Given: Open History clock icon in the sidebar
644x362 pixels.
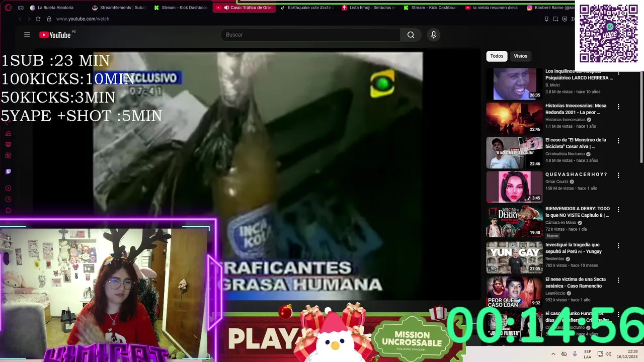Looking at the screenshot, I should 8,199.
